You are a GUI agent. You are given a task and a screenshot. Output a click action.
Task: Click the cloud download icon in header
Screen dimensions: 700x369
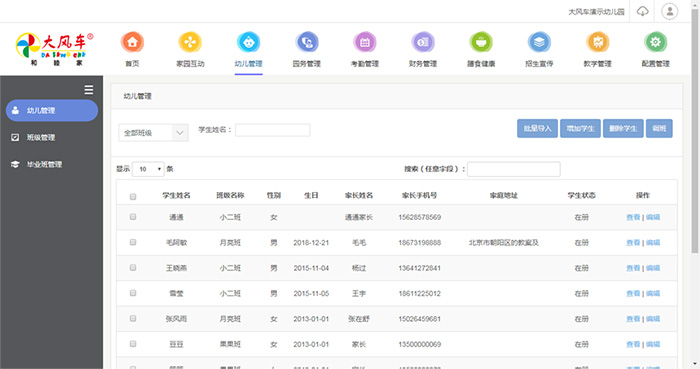642,11
